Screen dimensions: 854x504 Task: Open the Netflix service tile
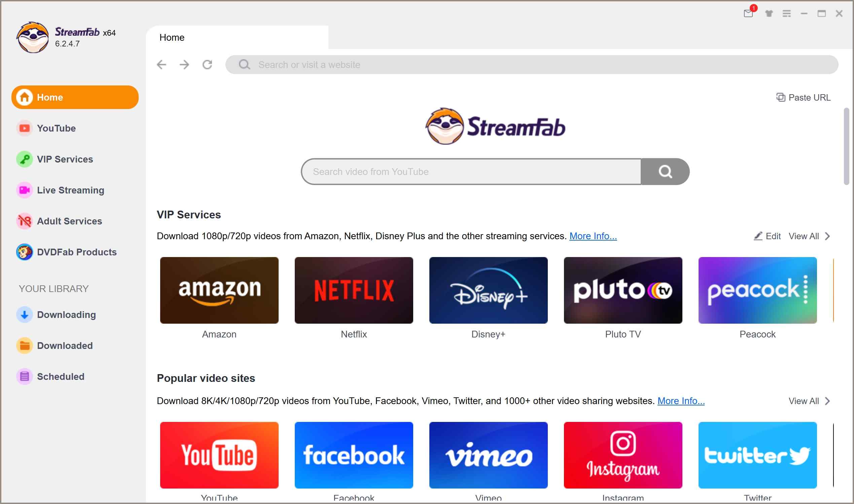click(354, 290)
